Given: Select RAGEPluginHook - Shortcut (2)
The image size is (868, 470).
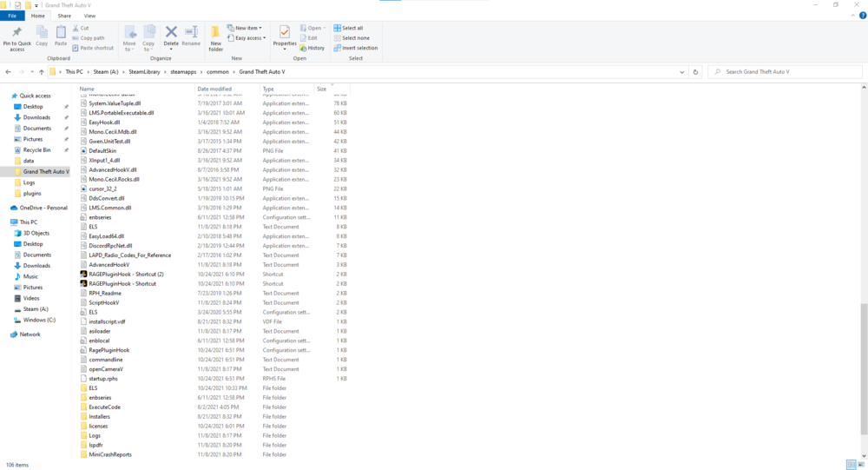Looking at the screenshot, I should pyautogui.click(x=126, y=274).
